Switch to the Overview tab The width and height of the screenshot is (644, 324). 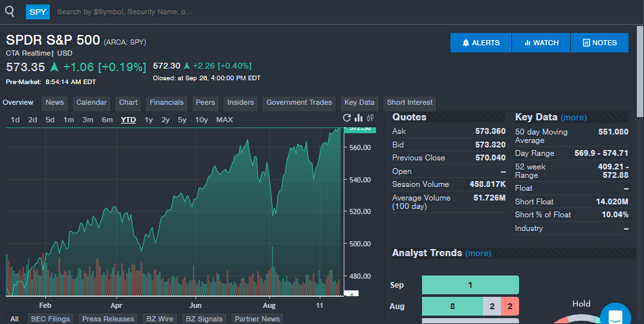coord(18,103)
